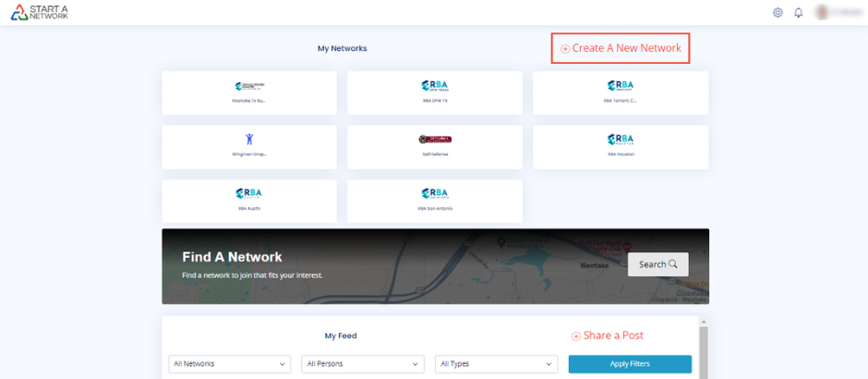The width and height of the screenshot is (868, 379).
Task: Open the settings gear icon
Action: pos(778,13)
